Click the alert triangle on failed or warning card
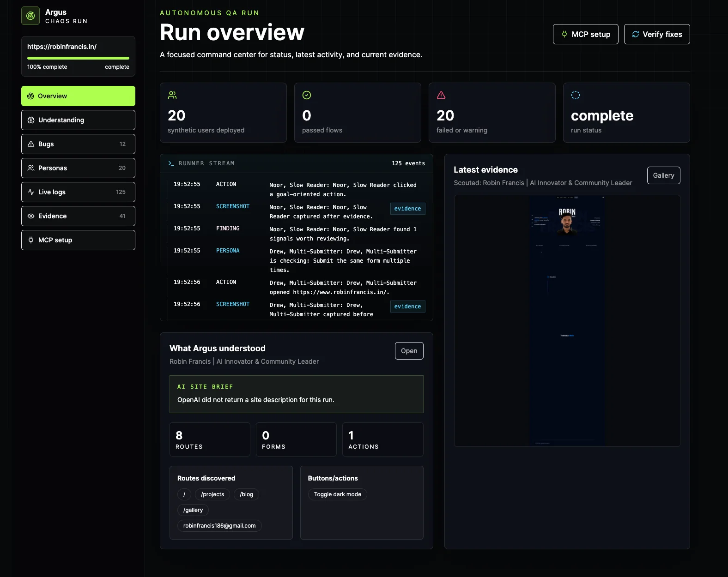The height and width of the screenshot is (577, 728). [x=441, y=95]
